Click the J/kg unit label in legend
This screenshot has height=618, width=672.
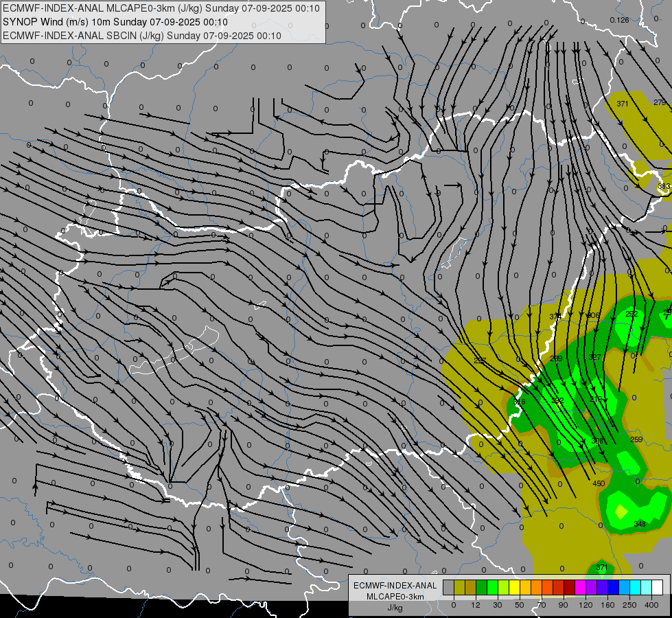coord(395,608)
